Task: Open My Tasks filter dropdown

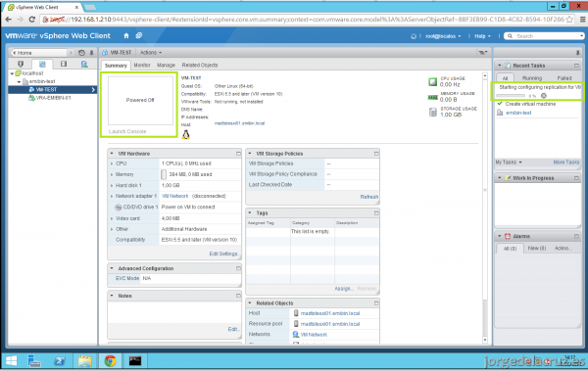Action: click(509, 162)
